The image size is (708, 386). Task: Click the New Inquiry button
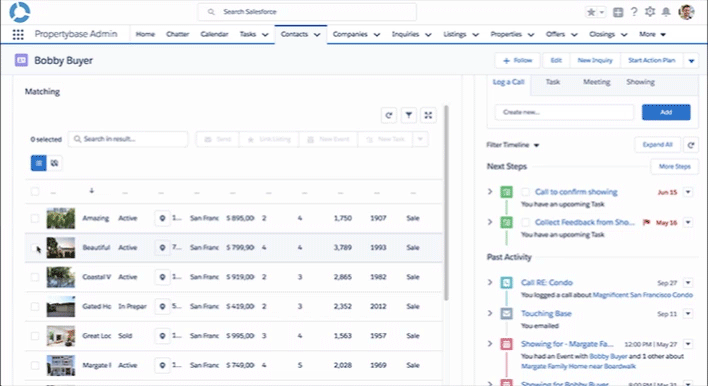595,60
